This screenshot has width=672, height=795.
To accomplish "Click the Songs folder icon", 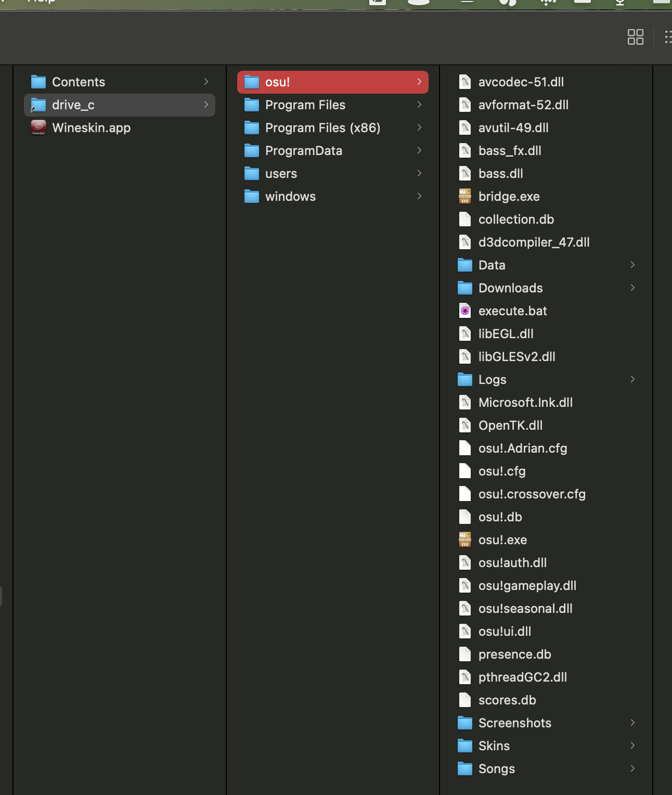I will [x=465, y=768].
